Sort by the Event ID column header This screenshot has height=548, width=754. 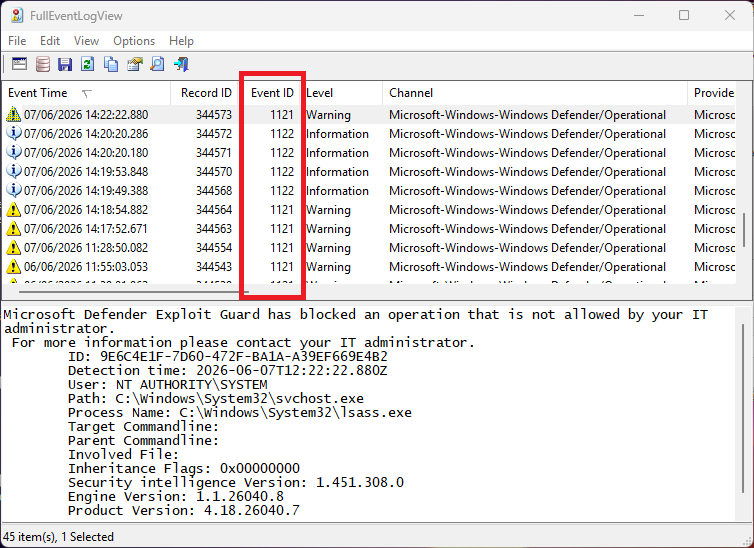tap(272, 93)
